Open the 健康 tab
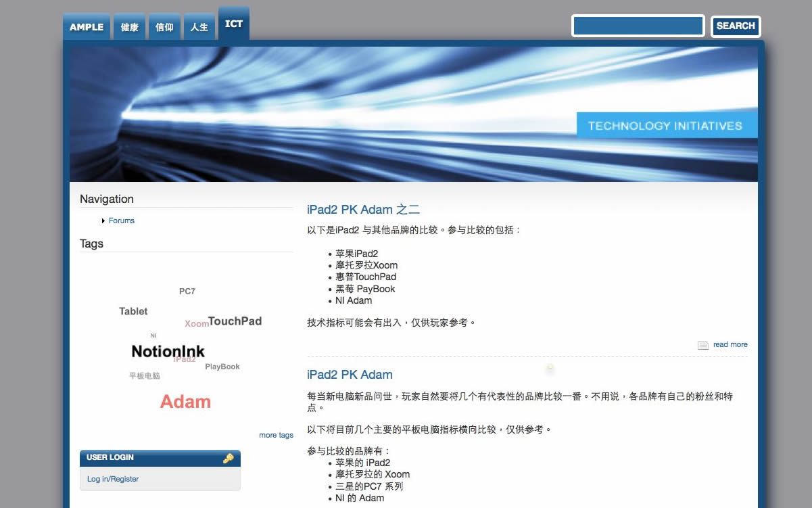This screenshot has height=508, width=812. click(130, 28)
